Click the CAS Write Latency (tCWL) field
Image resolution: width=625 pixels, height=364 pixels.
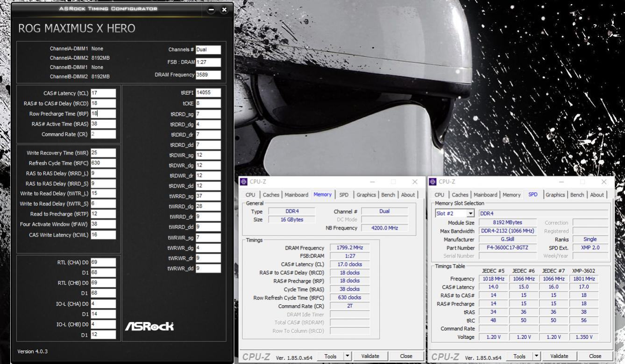tap(103, 235)
